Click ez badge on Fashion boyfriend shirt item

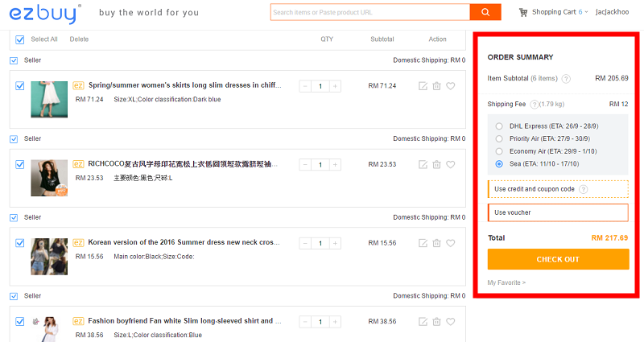click(x=78, y=320)
